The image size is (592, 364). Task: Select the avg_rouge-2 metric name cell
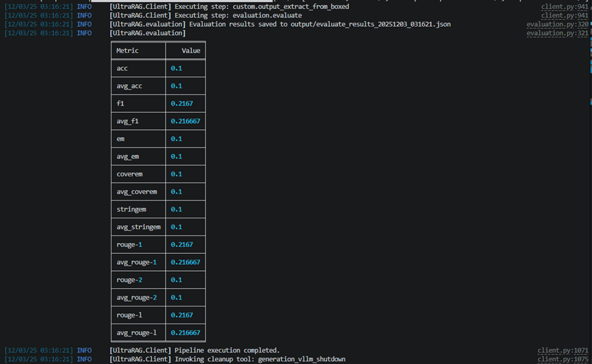pyautogui.click(x=138, y=298)
